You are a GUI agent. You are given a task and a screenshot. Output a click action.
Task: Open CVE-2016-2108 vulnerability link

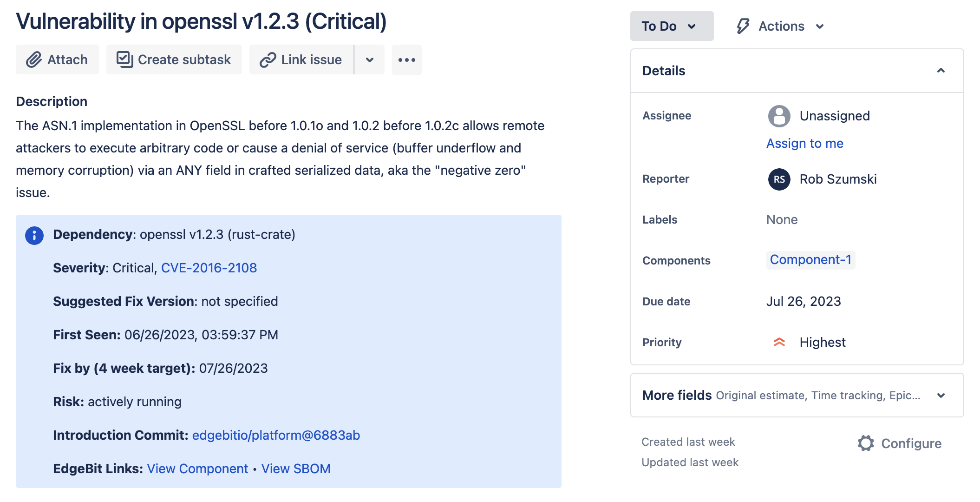coord(209,268)
